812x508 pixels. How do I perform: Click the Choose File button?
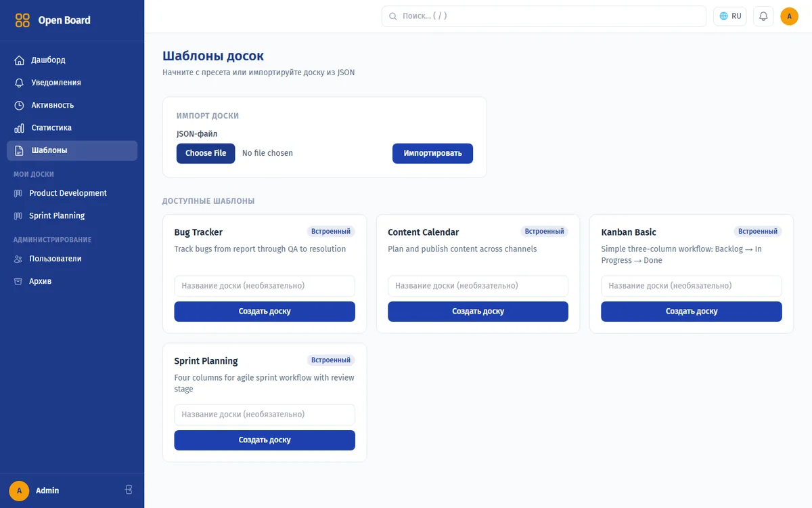pyautogui.click(x=206, y=153)
